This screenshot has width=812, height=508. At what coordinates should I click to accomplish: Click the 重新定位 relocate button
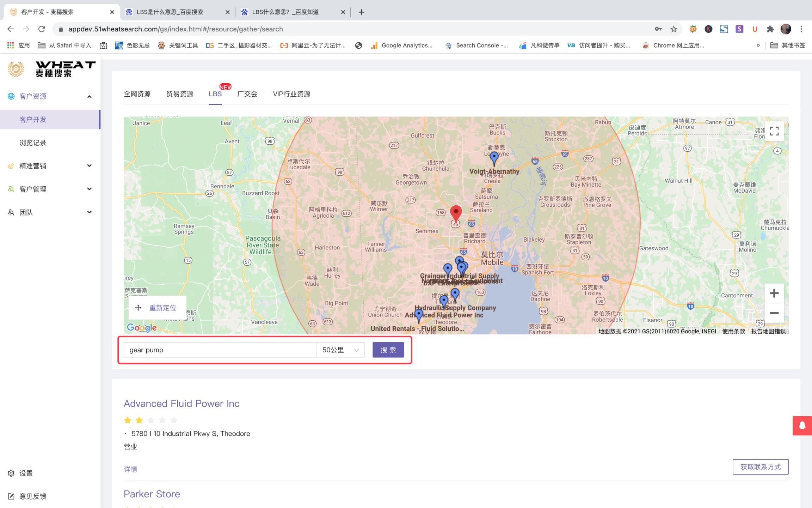tap(157, 308)
